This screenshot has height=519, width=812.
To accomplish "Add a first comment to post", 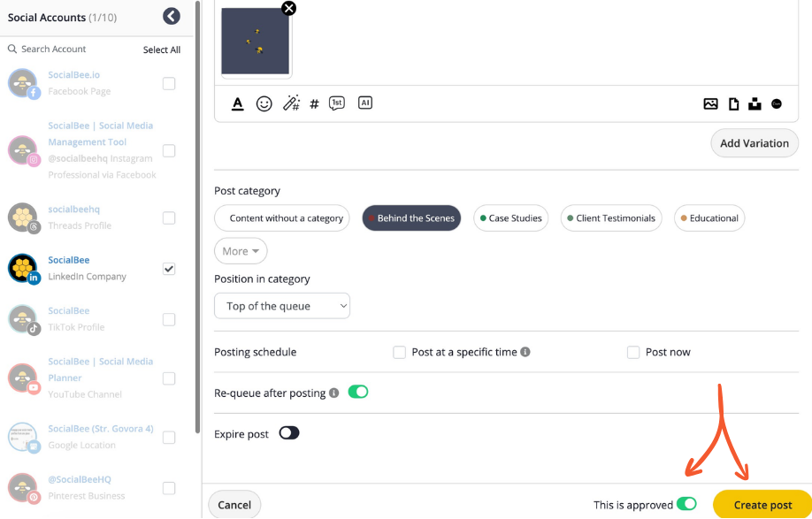I will coord(337,103).
